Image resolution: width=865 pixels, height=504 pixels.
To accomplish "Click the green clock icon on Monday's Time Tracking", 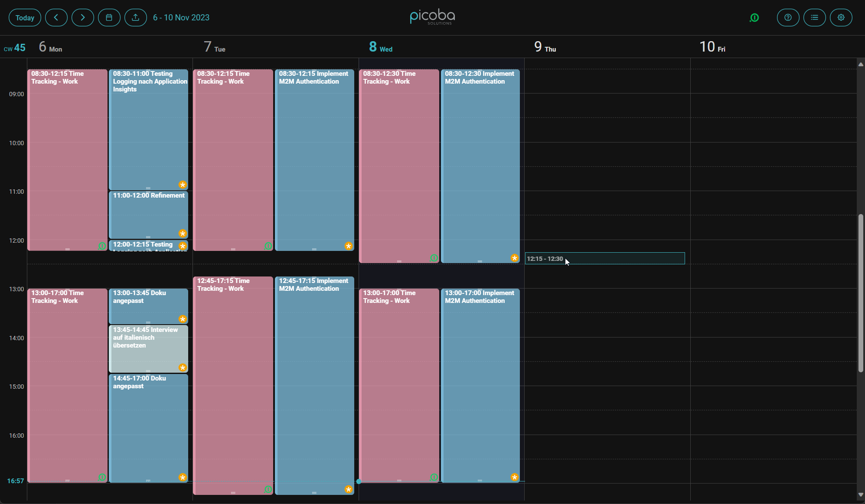I will [x=102, y=246].
